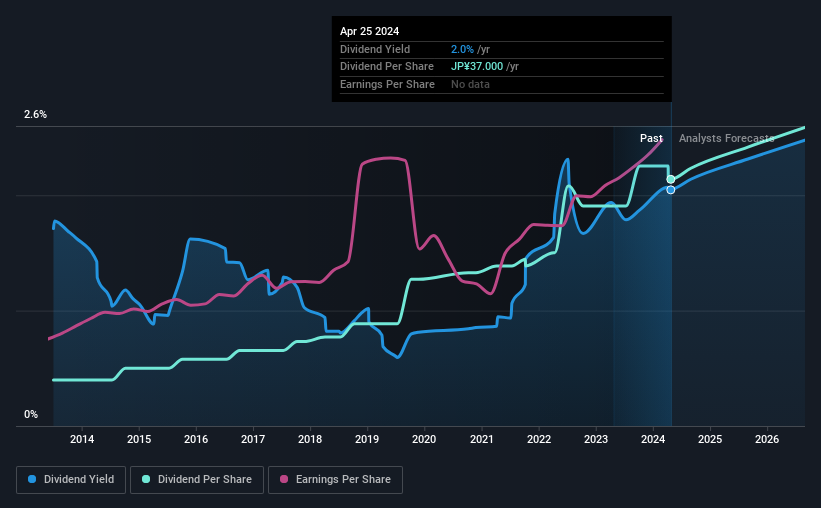Click the 2025 x-axis label
The height and width of the screenshot is (508, 821).
(x=710, y=439)
